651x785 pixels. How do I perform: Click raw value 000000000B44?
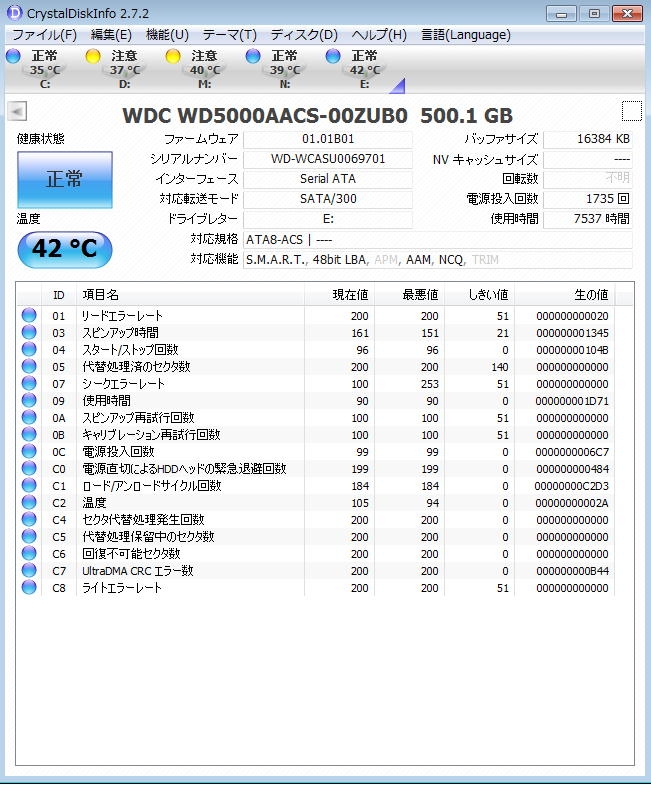572,571
